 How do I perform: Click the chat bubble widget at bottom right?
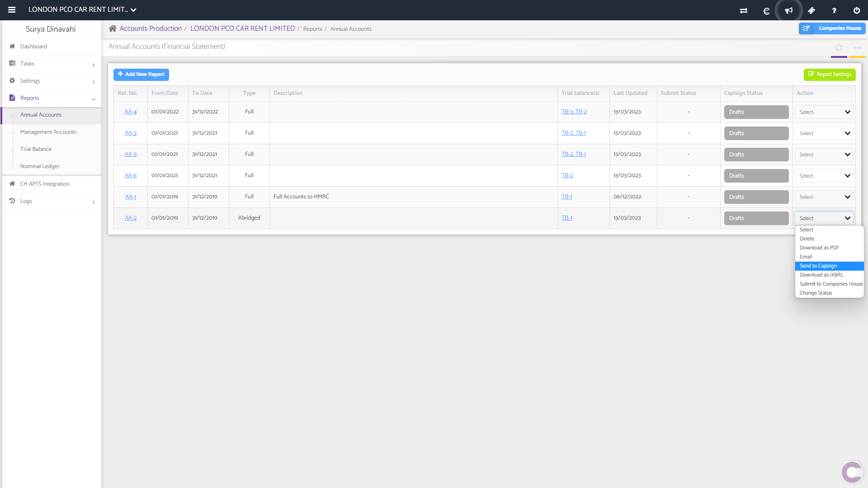tap(852, 472)
